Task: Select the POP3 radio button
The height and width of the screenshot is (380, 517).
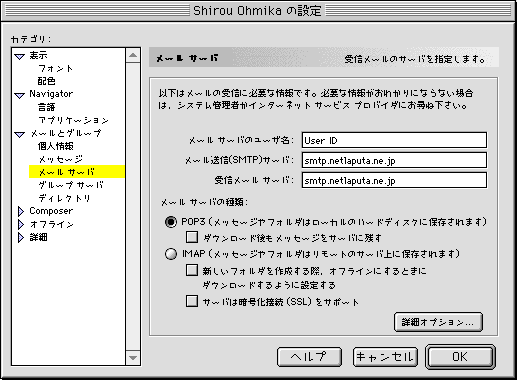Action: pyautogui.click(x=171, y=222)
